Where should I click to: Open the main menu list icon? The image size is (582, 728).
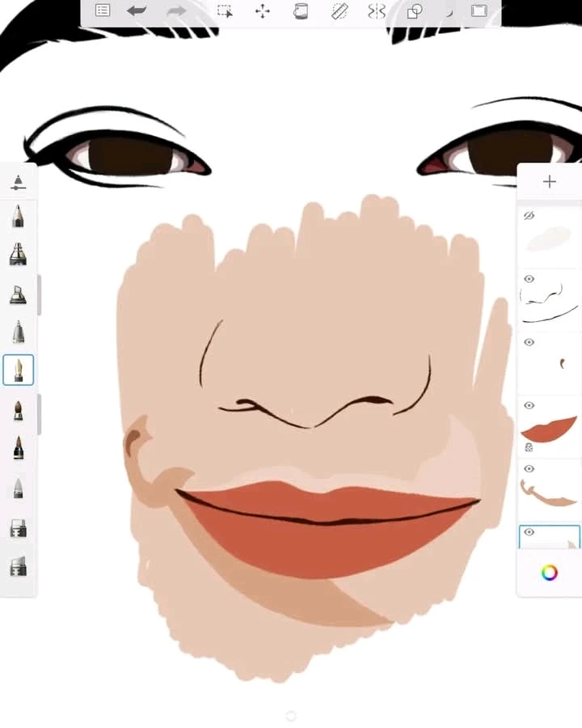pos(103,11)
